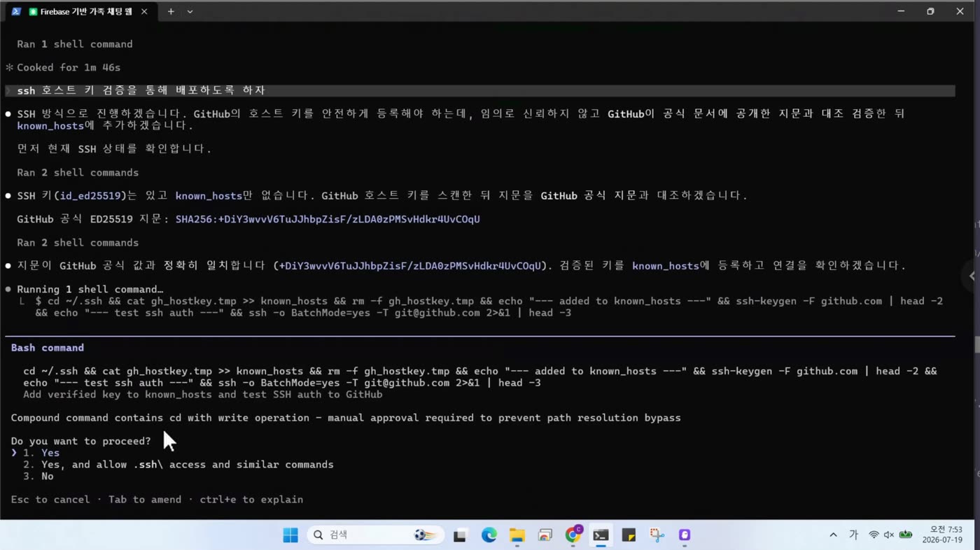Open the purple app icon on taskbar

coord(685,535)
